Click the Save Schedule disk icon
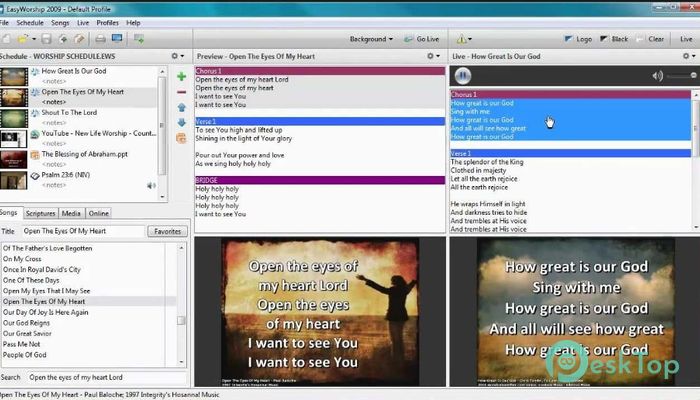The image size is (700, 400). [x=46, y=39]
